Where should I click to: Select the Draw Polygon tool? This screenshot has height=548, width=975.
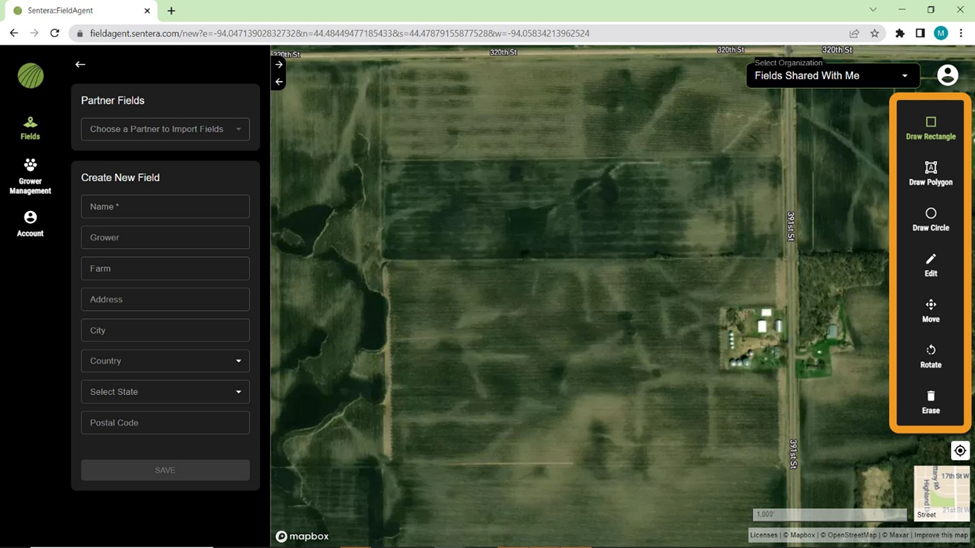pyautogui.click(x=930, y=173)
